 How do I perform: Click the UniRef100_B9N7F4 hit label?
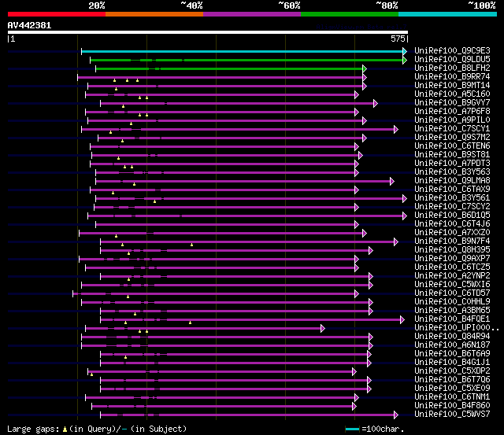tap(452, 241)
